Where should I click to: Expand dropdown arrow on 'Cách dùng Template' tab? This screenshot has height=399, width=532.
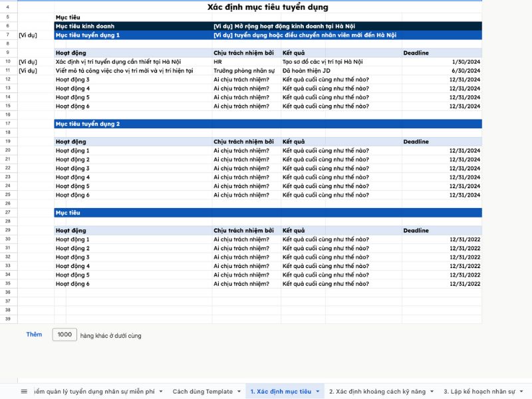coord(239,392)
